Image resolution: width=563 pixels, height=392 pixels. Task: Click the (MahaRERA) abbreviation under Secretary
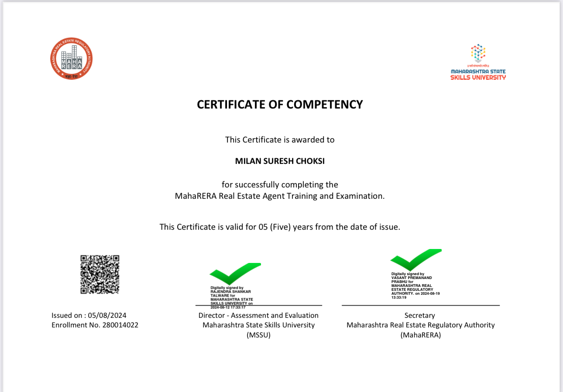(420, 335)
